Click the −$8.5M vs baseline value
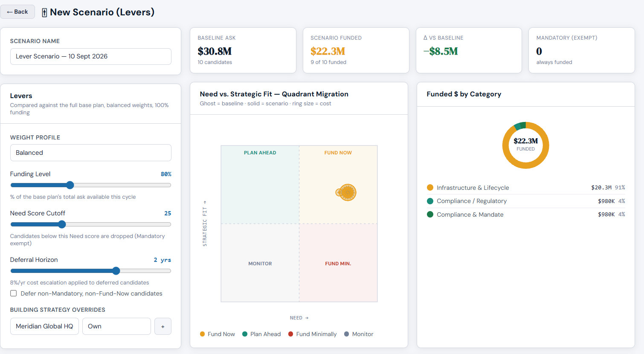The image size is (644, 354). (441, 51)
